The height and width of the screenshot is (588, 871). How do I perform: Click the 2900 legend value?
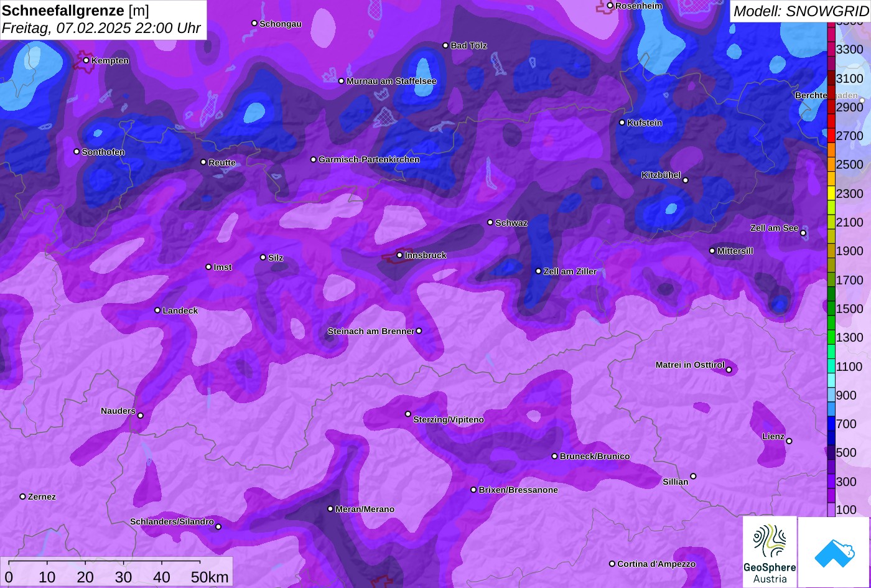[x=850, y=107]
